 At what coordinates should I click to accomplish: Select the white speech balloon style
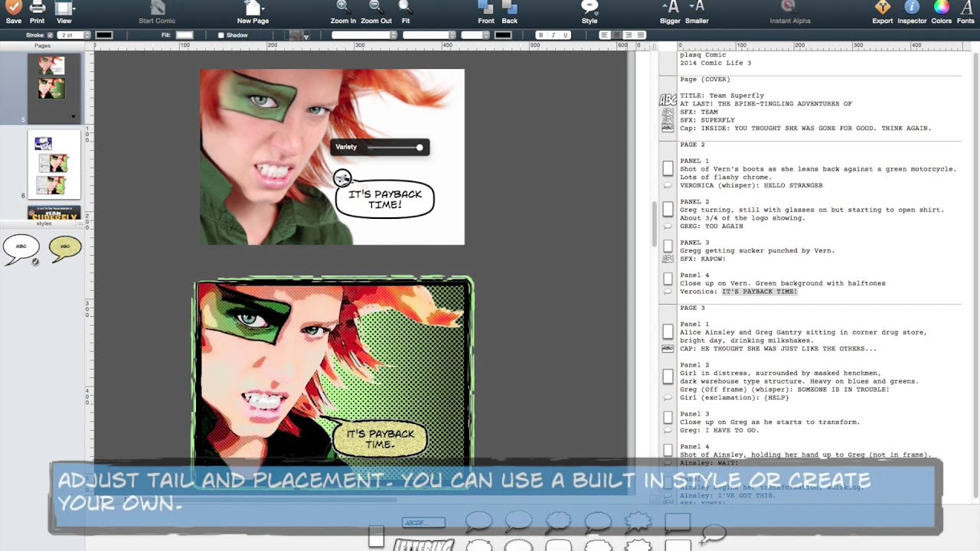(x=21, y=249)
